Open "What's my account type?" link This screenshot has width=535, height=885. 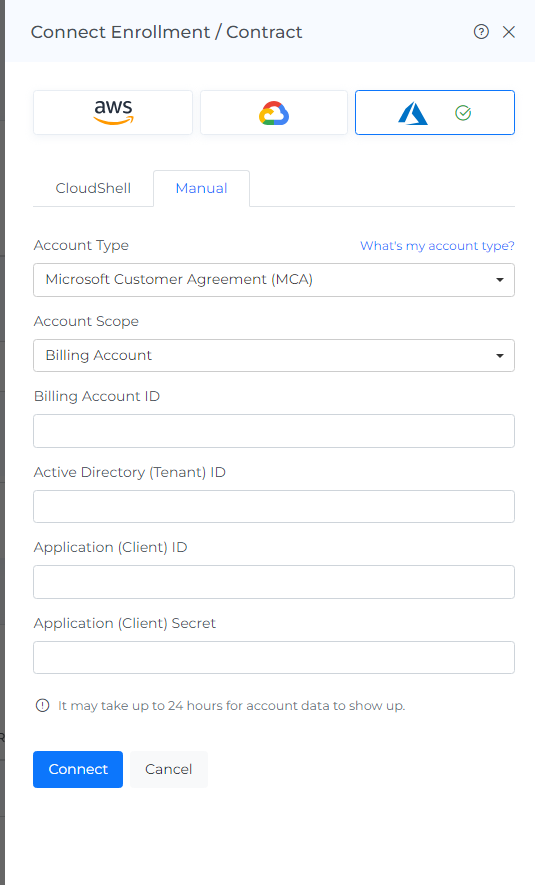click(x=437, y=246)
